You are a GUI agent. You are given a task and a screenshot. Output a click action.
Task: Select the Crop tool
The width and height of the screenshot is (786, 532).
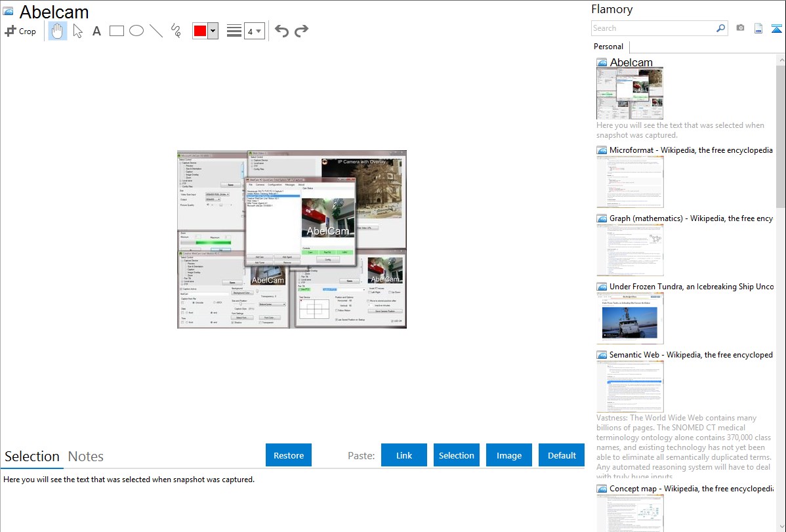pos(20,31)
